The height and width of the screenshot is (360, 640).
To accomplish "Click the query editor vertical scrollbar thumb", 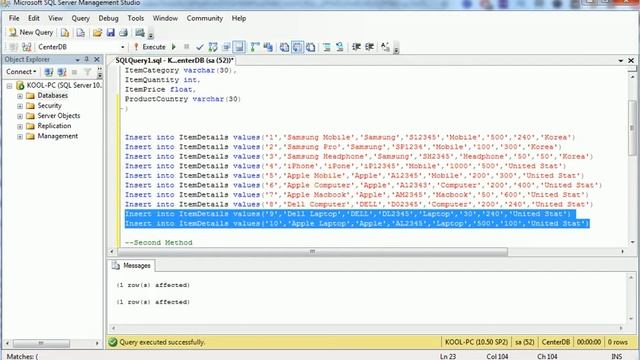I will click(632, 128).
